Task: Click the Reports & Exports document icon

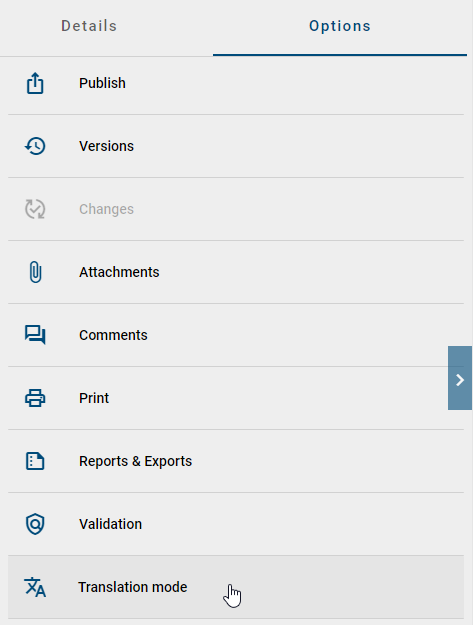Action: click(35, 461)
